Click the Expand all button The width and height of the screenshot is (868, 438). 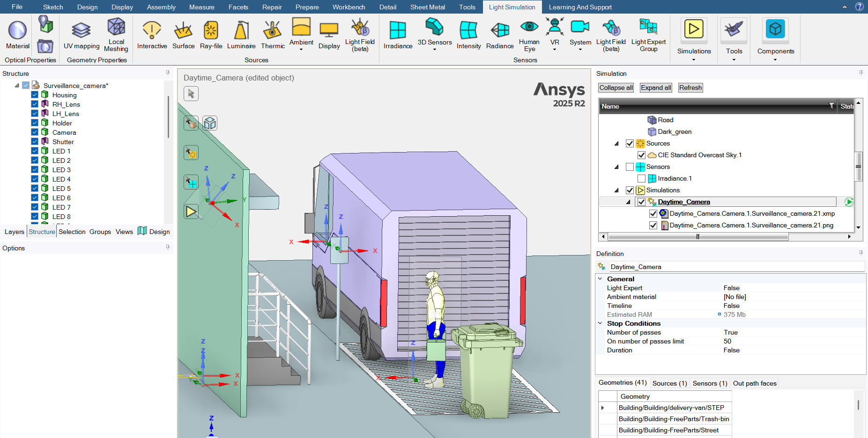[656, 88]
